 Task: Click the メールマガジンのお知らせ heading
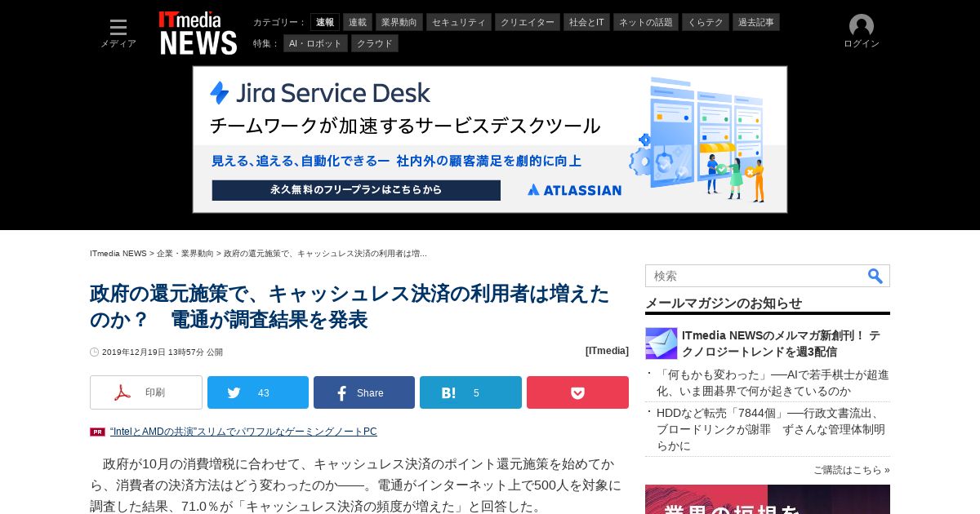tap(724, 303)
